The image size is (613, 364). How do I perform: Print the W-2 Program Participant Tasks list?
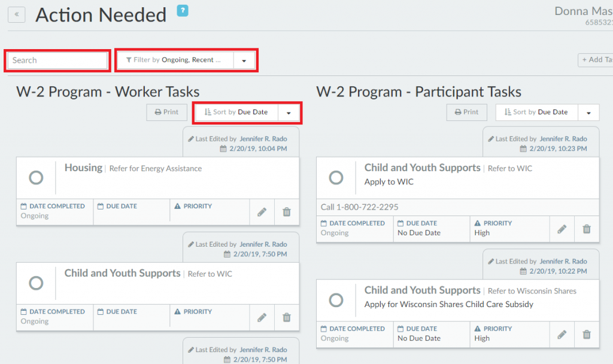[x=466, y=112]
